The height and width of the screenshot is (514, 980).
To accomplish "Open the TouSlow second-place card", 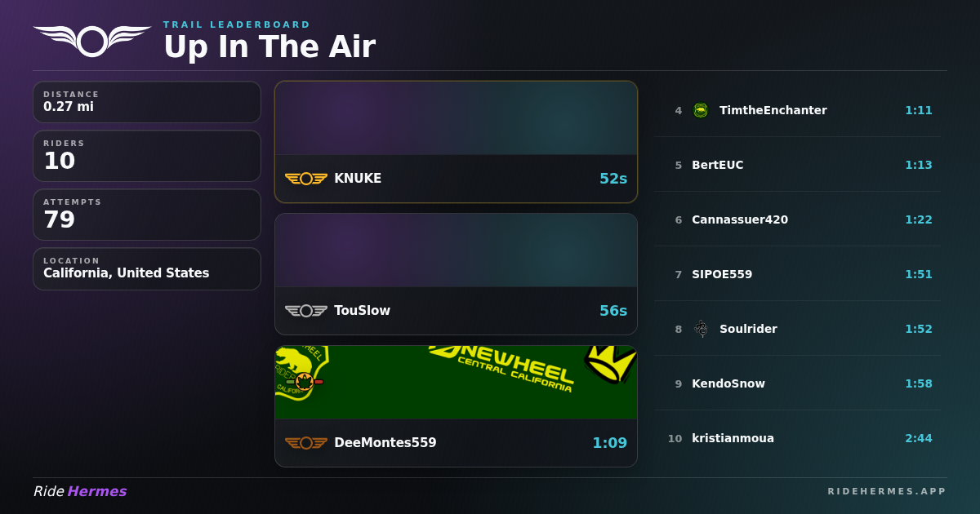I will point(456,274).
